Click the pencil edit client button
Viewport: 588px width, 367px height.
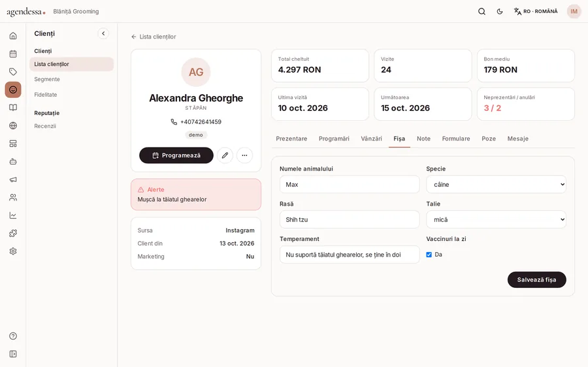point(225,155)
